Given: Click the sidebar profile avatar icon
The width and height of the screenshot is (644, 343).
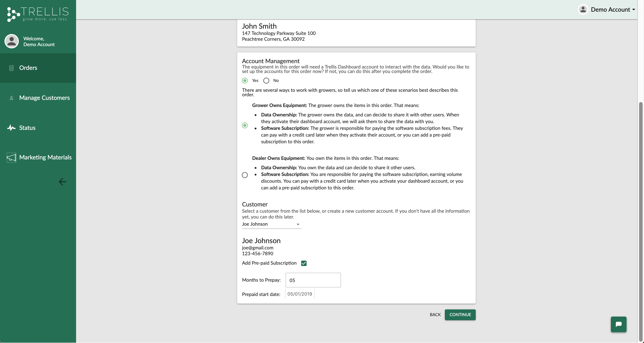Looking at the screenshot, I should pos(11,41).
